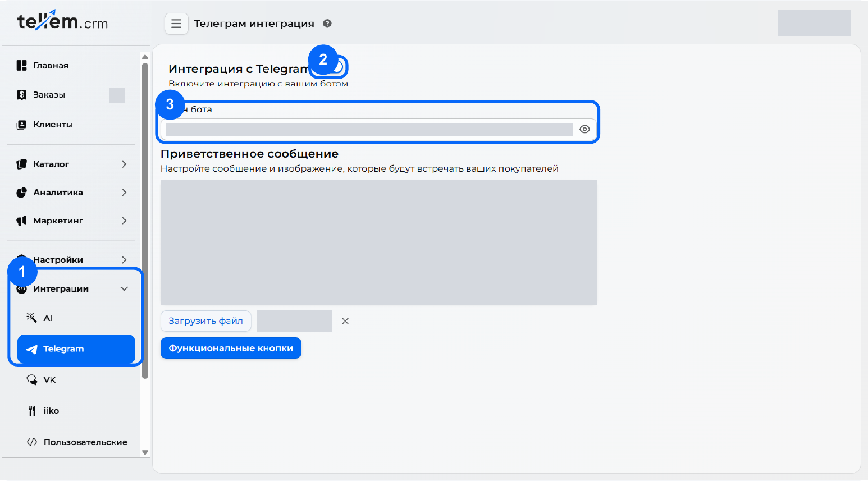Collapse the Интеграции submenu chevron
Image resolution: width=868 pixels, height=481 pixels.
124,288
